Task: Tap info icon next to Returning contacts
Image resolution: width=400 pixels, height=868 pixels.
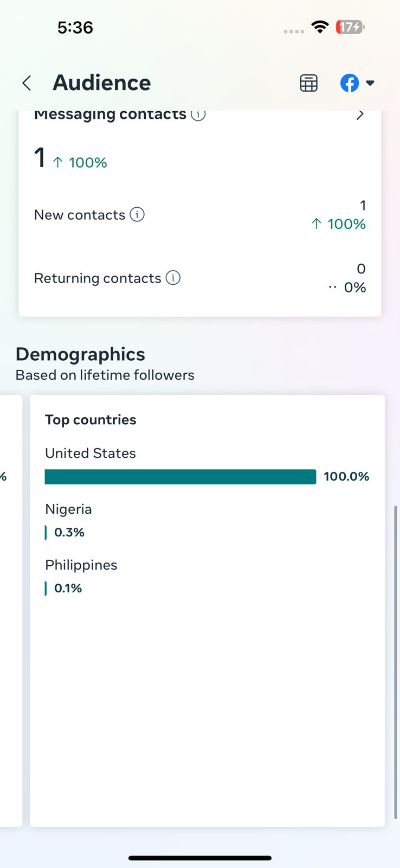Action: click(173, 278)
